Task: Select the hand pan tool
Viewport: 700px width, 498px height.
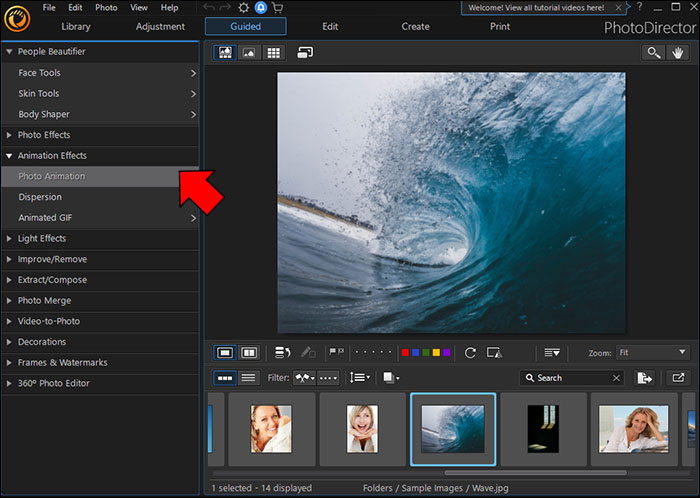Action: click(678, 53)
